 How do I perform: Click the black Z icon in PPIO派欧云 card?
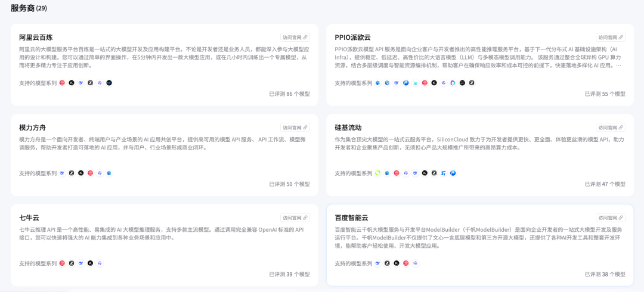pos(472,83)
